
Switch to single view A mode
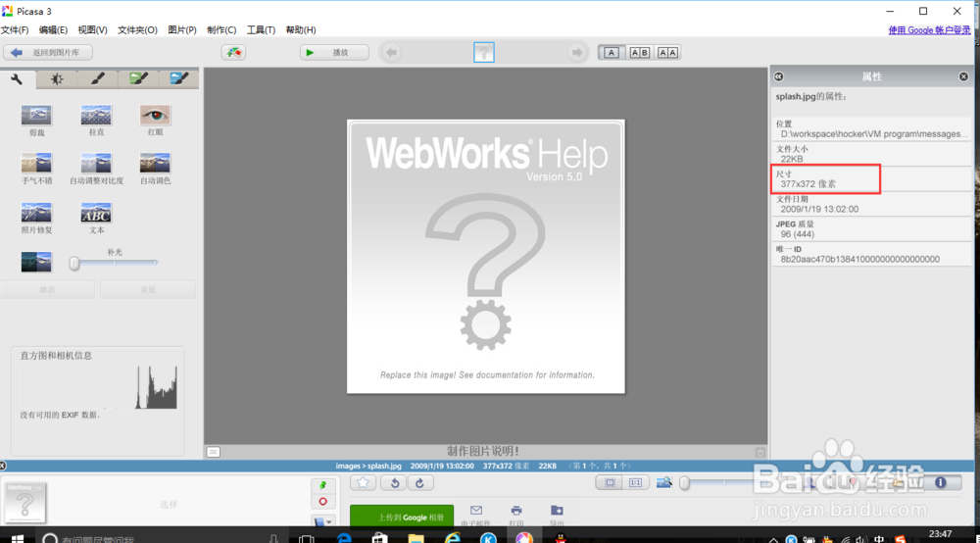[x=612, y=53]
